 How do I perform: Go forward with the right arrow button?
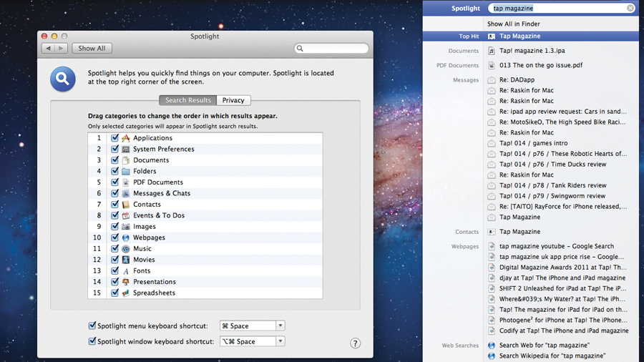[x=62, y=49]
